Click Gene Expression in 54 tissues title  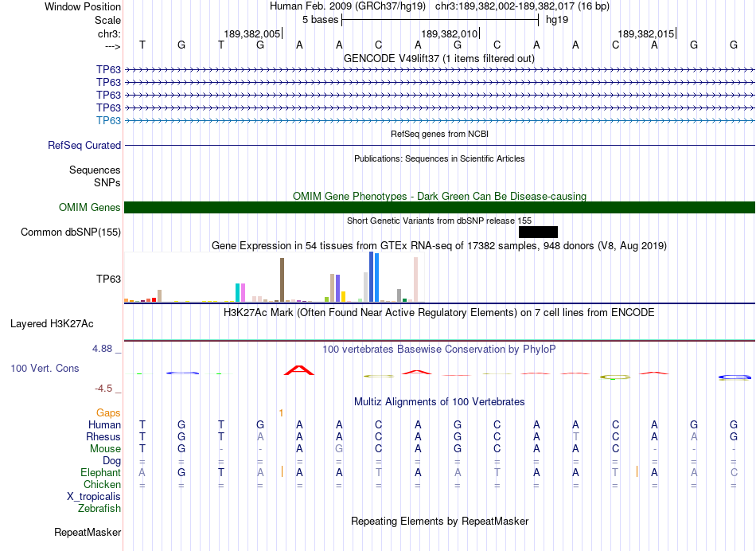tap(439, 245)
